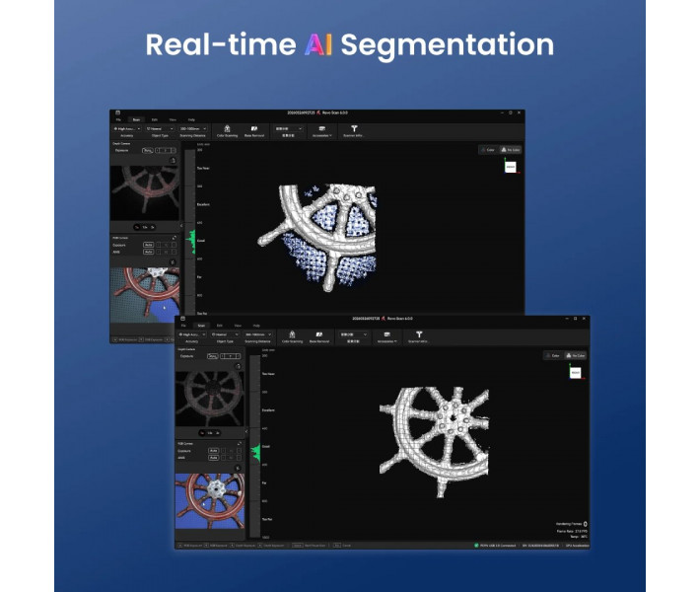Toggle depth Exposure Auto in front window
700x592 pixels.
coord(213,356)
